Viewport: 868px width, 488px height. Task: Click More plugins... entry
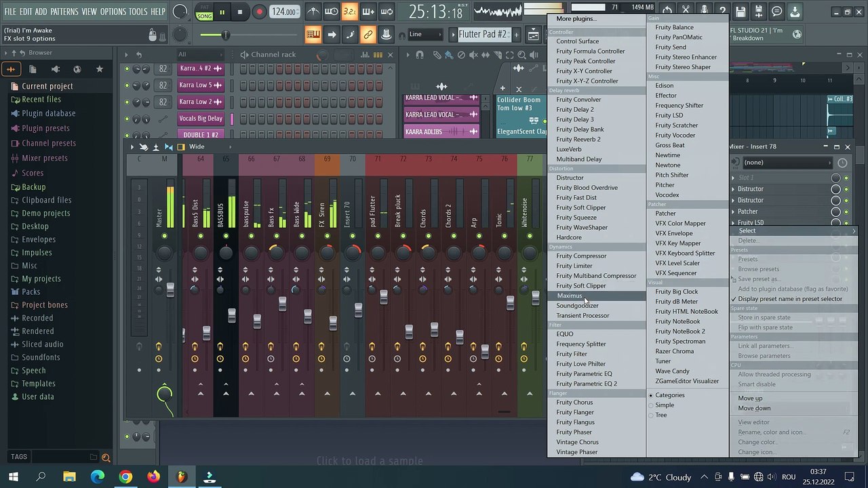coord(576,18)
